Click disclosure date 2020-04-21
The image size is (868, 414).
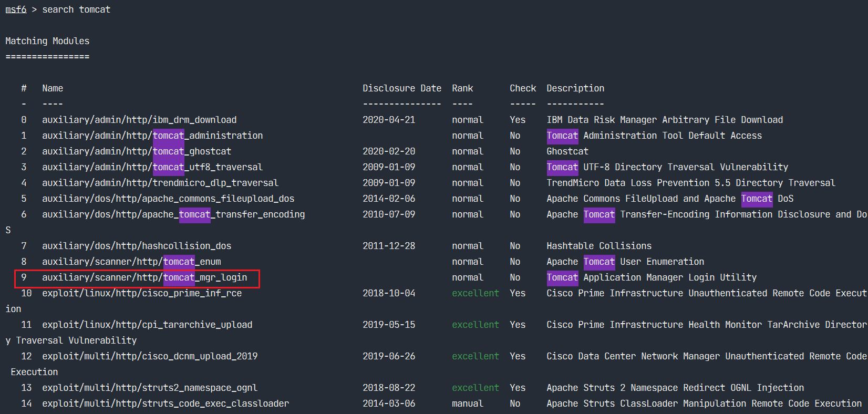tap(389, 120)
